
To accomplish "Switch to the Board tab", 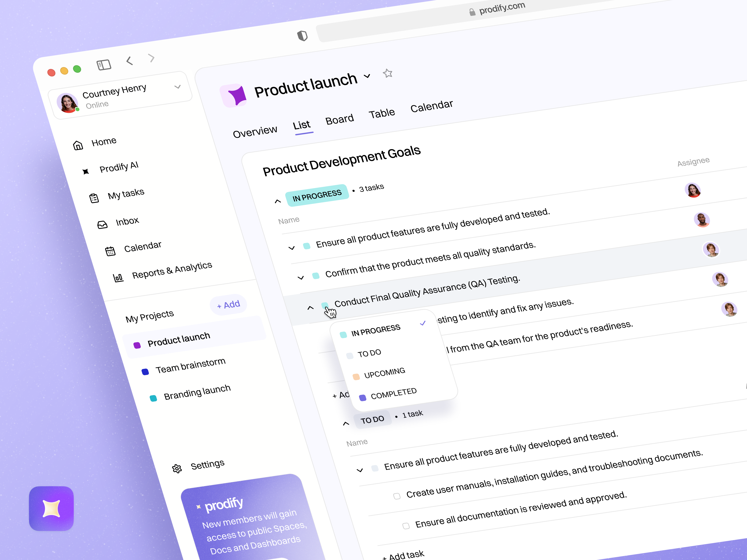I will [x=339, y=119].
